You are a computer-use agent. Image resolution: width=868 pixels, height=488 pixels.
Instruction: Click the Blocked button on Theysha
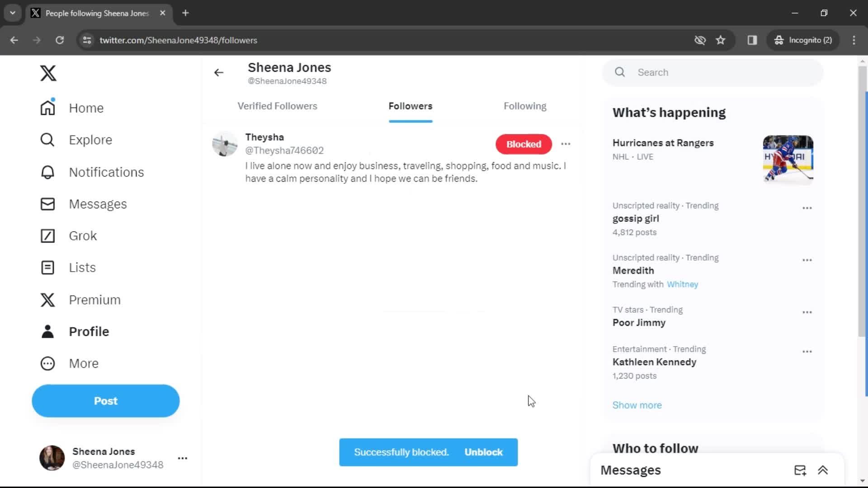point(524,144)
